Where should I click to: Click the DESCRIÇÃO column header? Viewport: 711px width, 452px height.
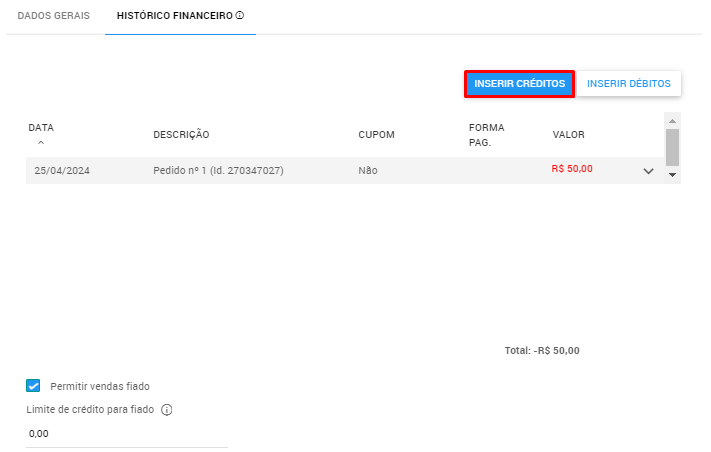[181, 135]
